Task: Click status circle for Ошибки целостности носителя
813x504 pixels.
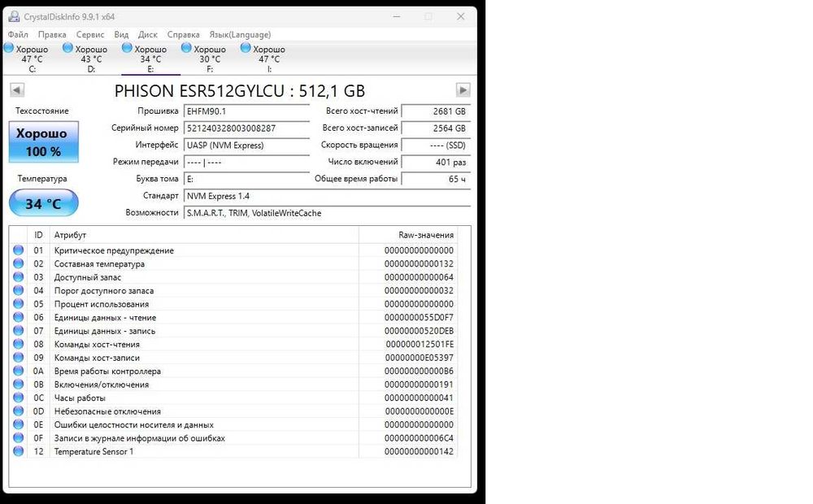Action: (18, 424)
